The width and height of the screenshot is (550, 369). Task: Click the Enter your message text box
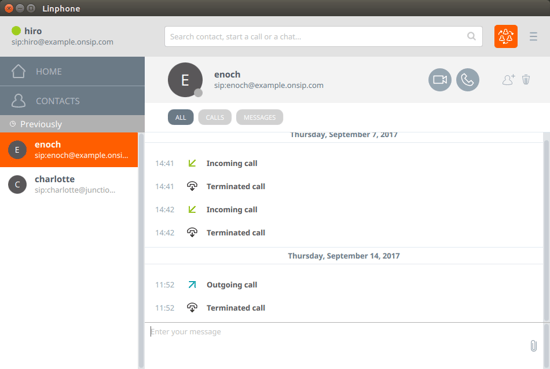click(x=337, y=345)
